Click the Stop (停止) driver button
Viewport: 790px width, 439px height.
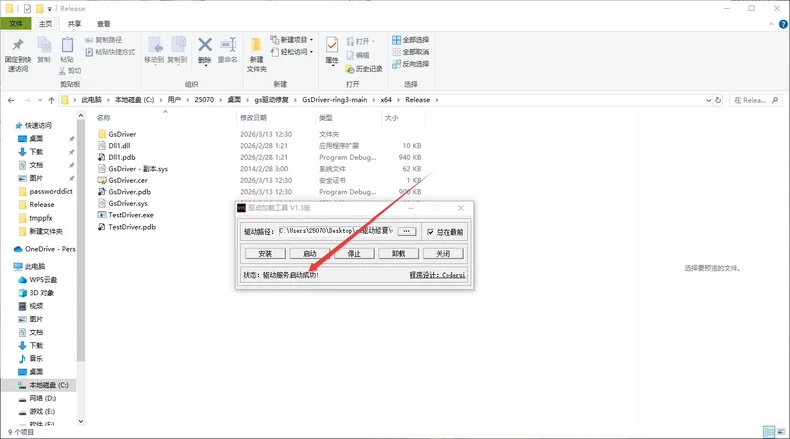[x=354, y=254]
